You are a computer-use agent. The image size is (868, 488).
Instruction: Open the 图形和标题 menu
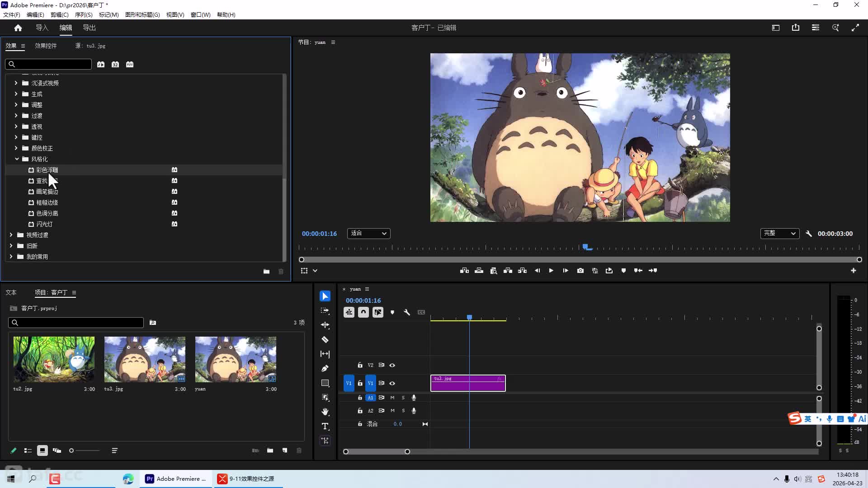point(142,15)
